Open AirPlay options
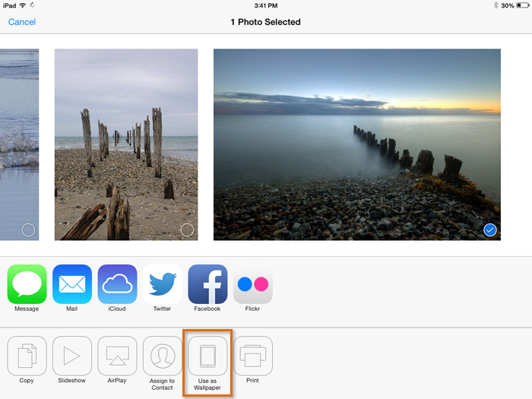 pyautogui.click(x=117, y=356)
